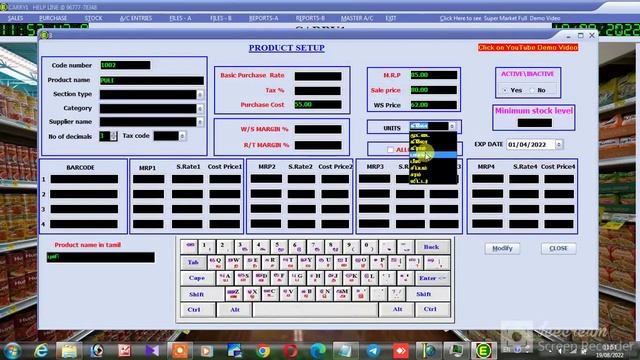Open the Opera browser taskbar icon
This screenshot has height=360, width=640.
(291, 351)
